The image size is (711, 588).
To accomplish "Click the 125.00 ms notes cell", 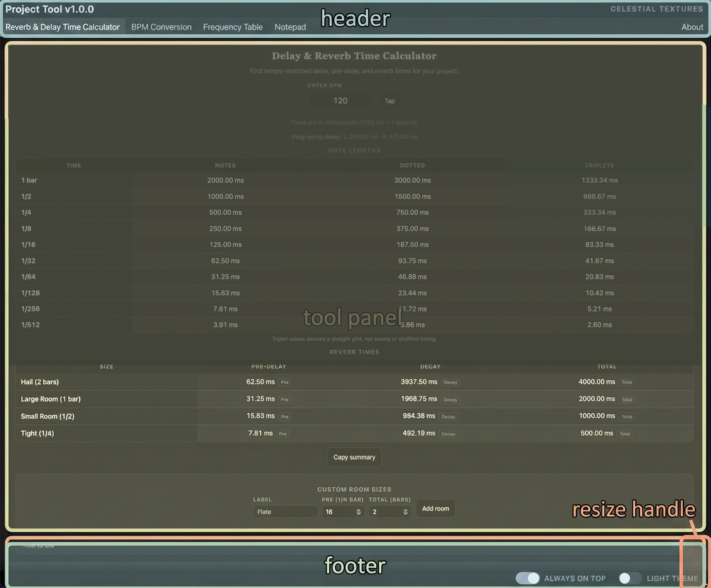I will coord(225,245).
